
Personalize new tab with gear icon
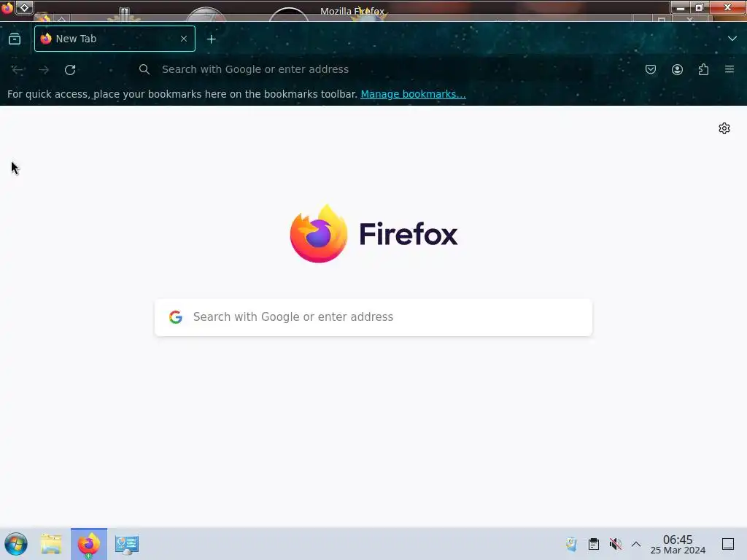point(724,128)
